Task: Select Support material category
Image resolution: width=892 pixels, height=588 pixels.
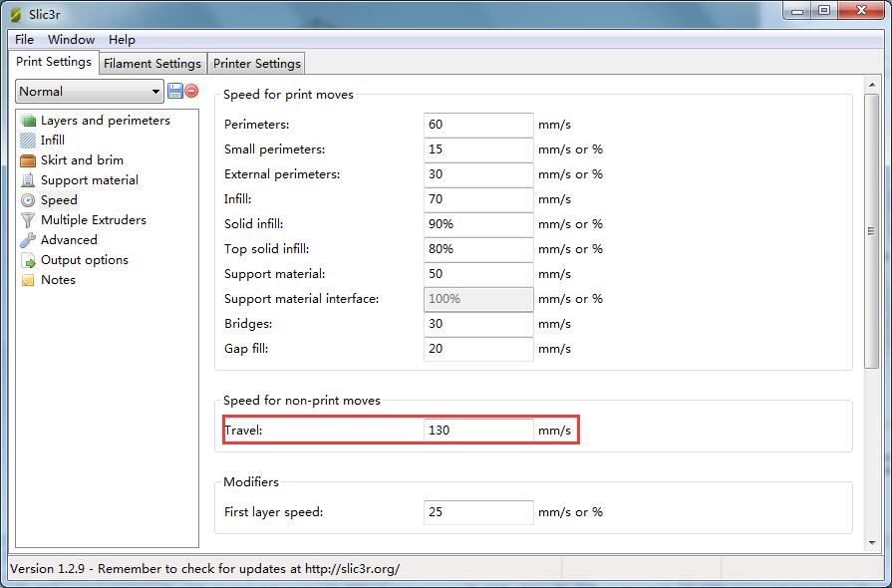Action: point(90,180)
